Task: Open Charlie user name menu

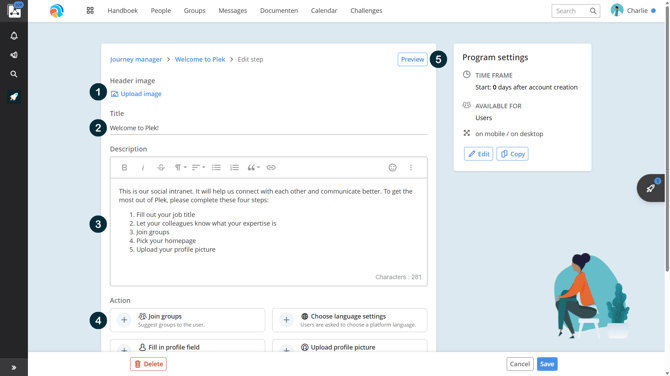Action: pos(637,11)
